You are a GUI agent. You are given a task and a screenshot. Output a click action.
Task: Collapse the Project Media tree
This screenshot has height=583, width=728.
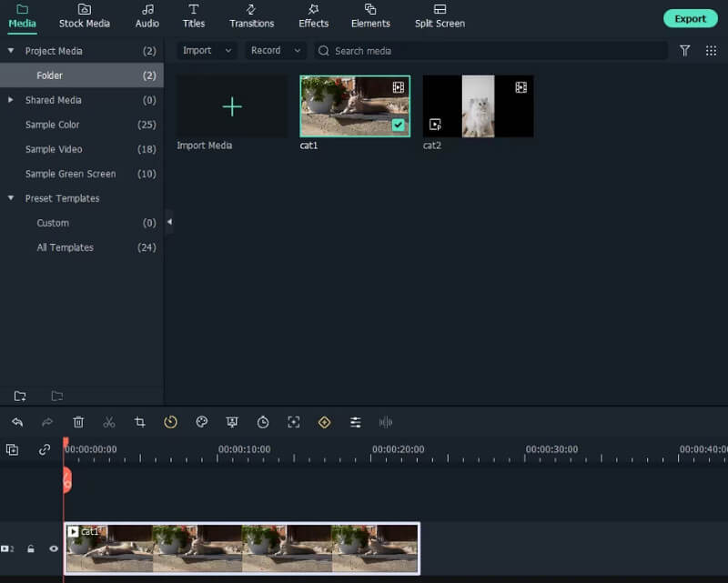[x=11, y=50]
